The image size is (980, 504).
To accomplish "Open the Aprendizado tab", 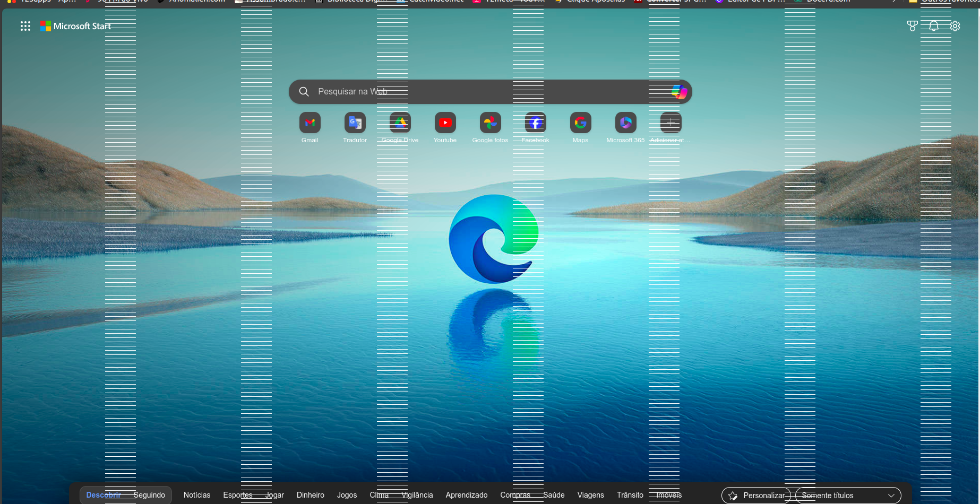I will tap(467, 495).
